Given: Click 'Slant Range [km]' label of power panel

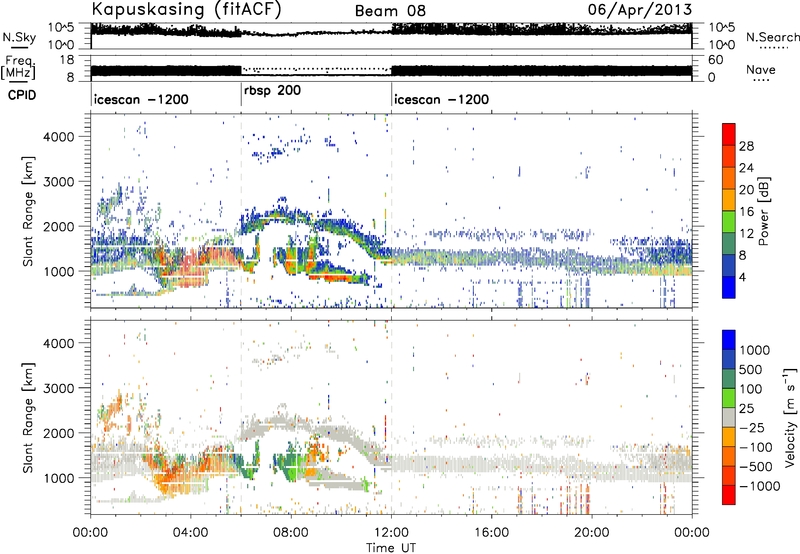Looking at the screenshot, I should coord(28,211).
